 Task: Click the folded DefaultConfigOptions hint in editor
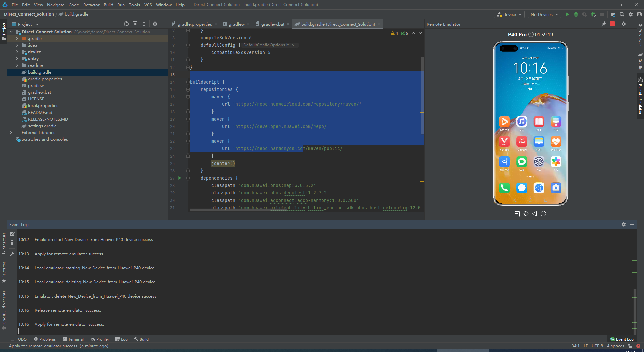pyautogui.click(x=269, y=45)
